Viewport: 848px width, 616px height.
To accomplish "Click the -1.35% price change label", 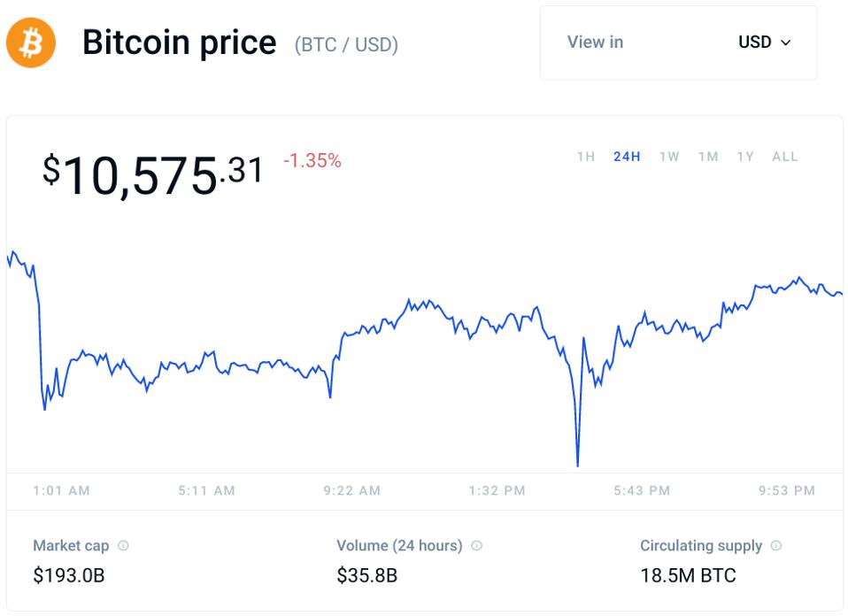I will click(x=312, y=161).
